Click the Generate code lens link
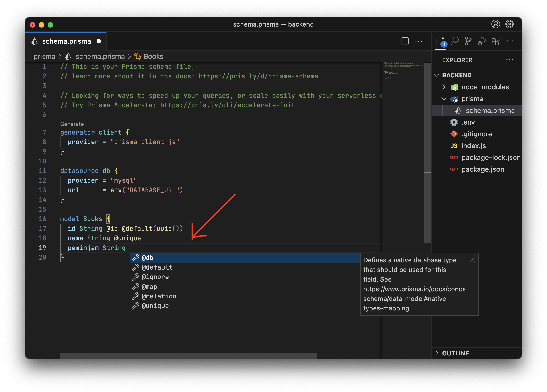The width and height of the screenshot is (547, 392). point(72,124)
